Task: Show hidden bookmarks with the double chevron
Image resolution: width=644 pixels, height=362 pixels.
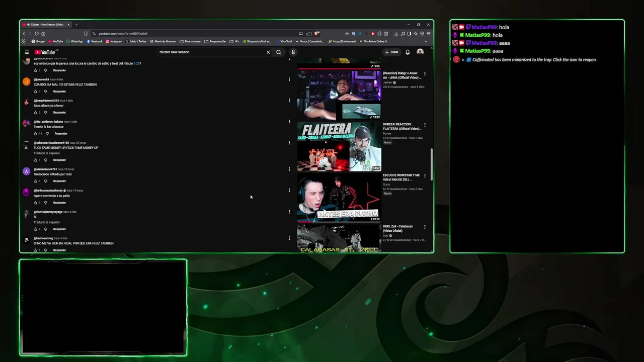Action: (426, 42)
